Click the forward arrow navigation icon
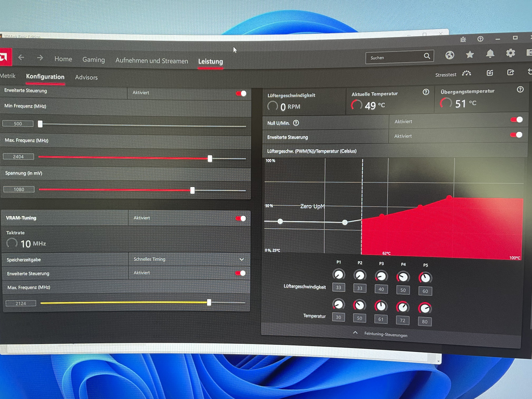532x399 pixels. tap(40, 58)
